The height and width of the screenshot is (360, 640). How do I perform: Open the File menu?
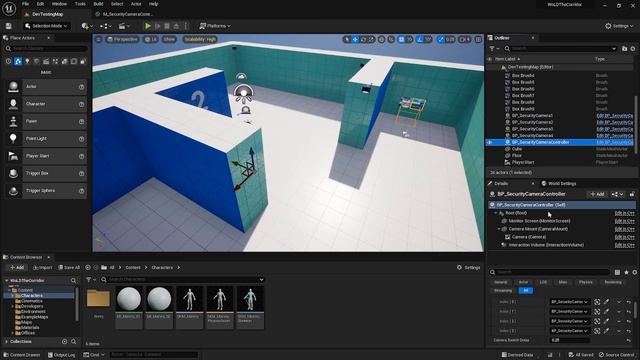coord(25,4)
